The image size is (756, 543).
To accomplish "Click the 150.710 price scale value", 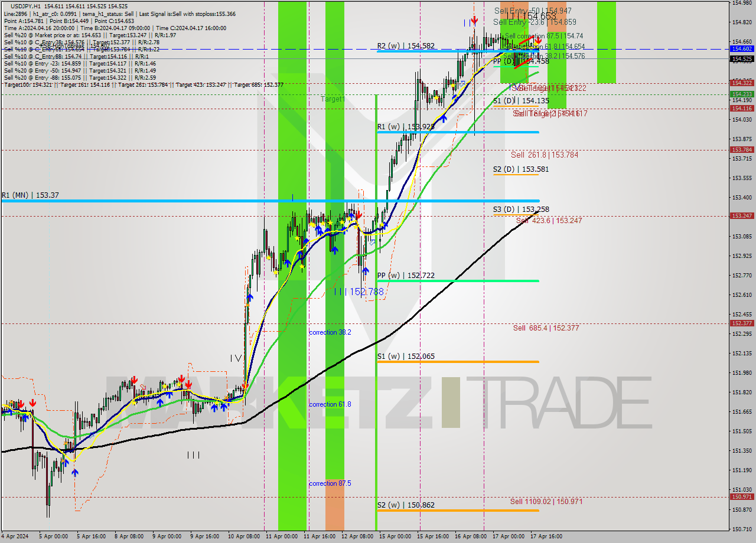I will pos(742,528).
